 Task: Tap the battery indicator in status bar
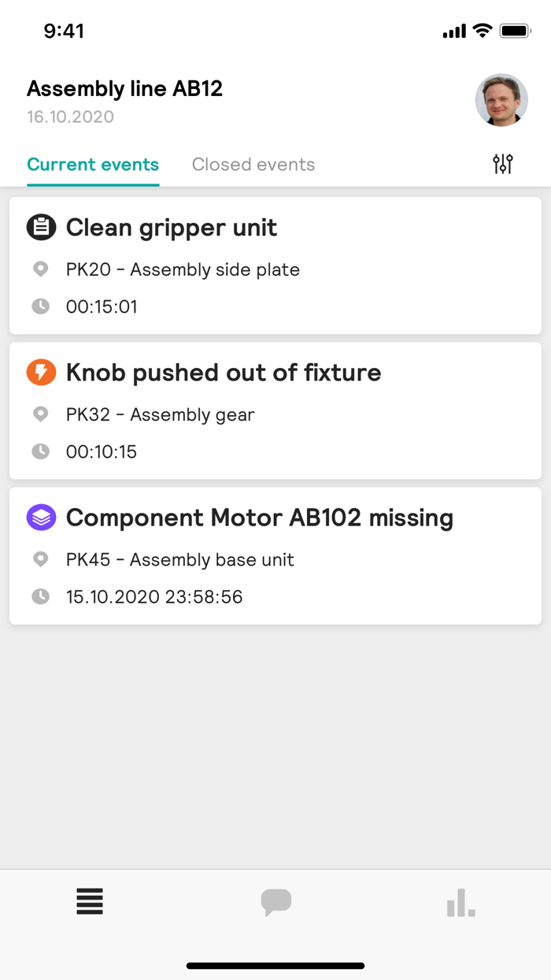pos(516,32)
